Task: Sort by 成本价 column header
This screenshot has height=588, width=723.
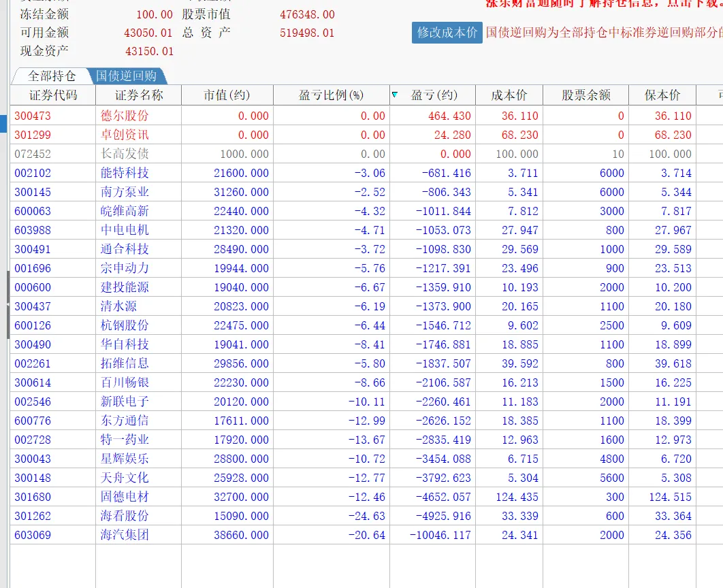Action: (509, 95)
